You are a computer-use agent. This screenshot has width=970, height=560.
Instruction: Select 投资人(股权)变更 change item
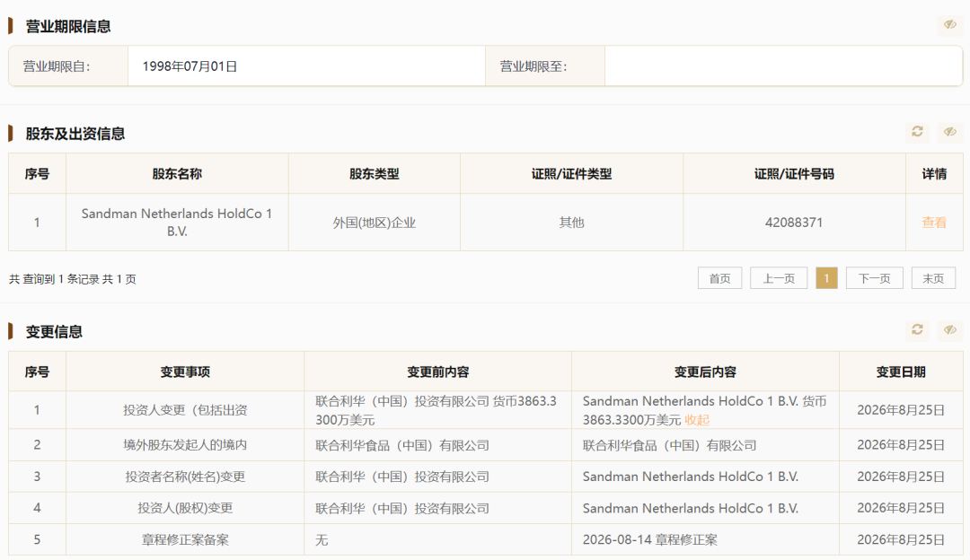tap(185, 508)
